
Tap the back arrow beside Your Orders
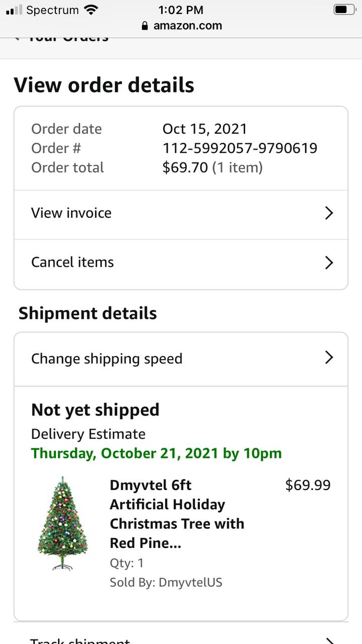point(18,38)
